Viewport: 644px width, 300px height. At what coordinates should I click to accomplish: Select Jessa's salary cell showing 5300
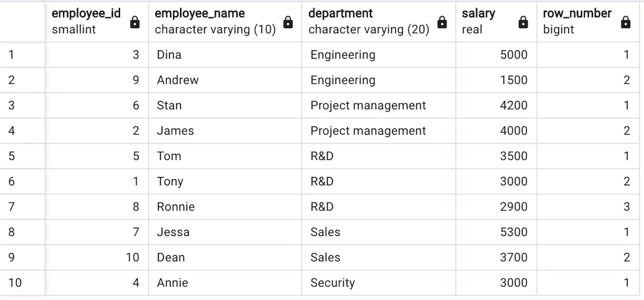[x=503, y=232]
